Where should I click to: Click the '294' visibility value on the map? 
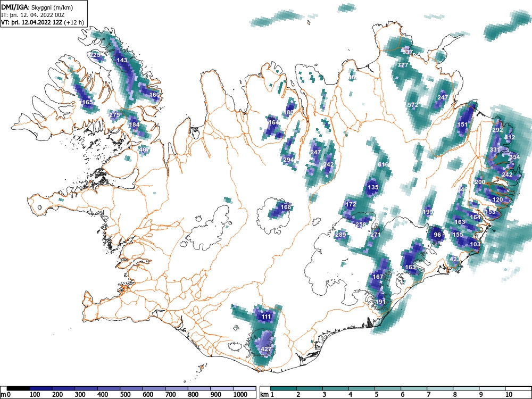tap(288, 160)
